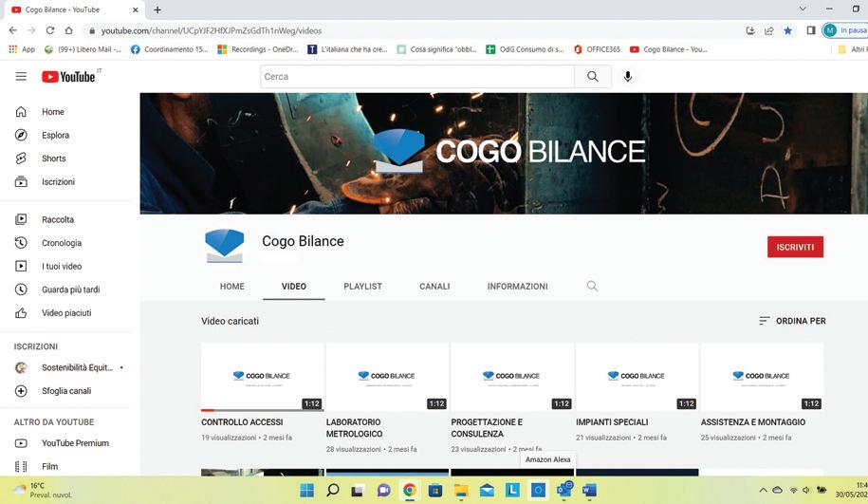Open Video piaciuti list
This screenshot has width=868, height=504.
pyautogui.click(x=66, y=312)
